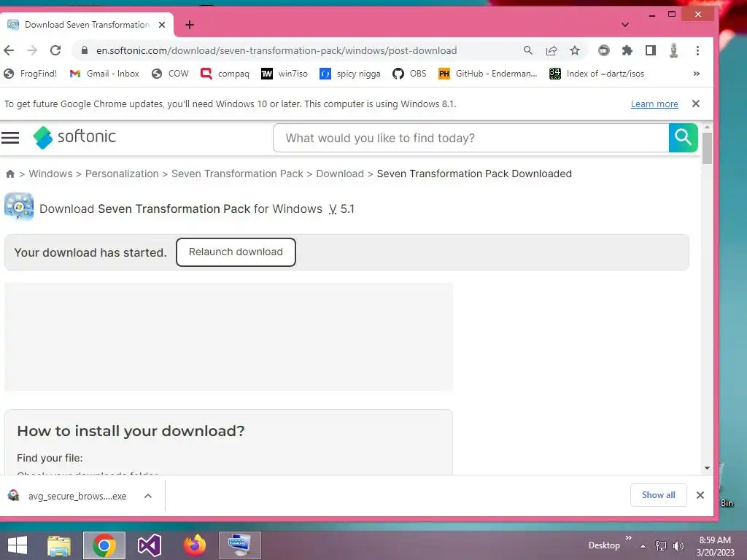
Task: Dismiss the Windows 8.1 update notice
Action: click(696, 104)
